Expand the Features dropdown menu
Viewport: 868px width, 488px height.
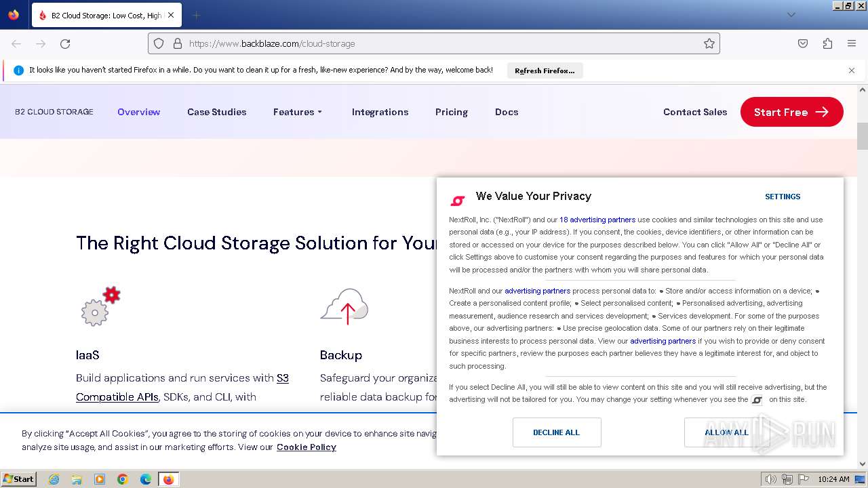click(x=298, y=112)
